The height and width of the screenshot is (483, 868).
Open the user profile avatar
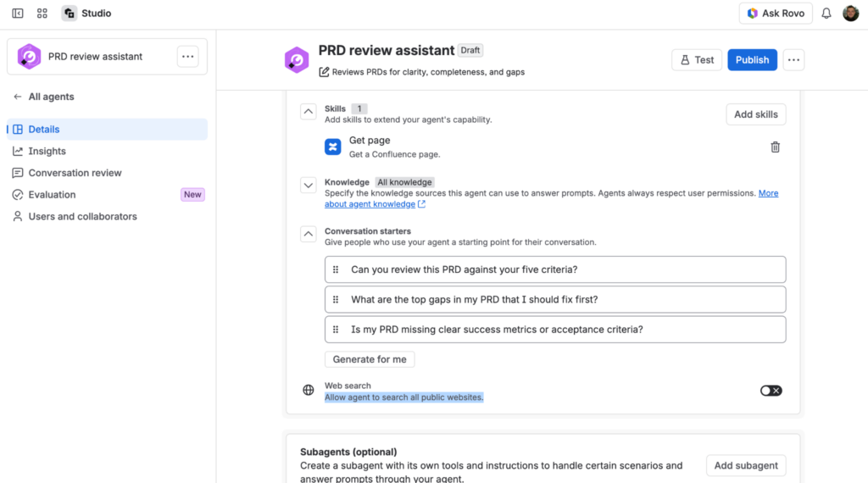[x=850, y=14]
